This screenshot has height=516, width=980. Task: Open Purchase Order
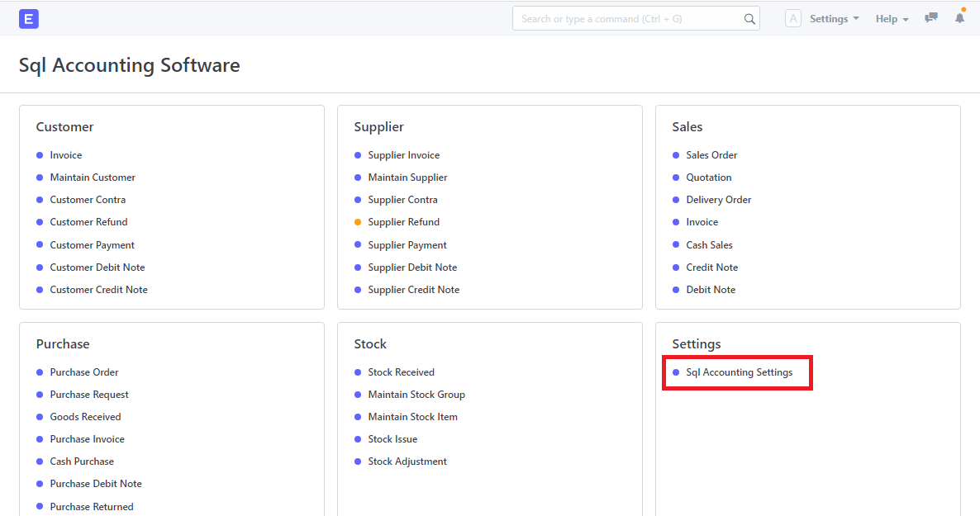[84, 372]
